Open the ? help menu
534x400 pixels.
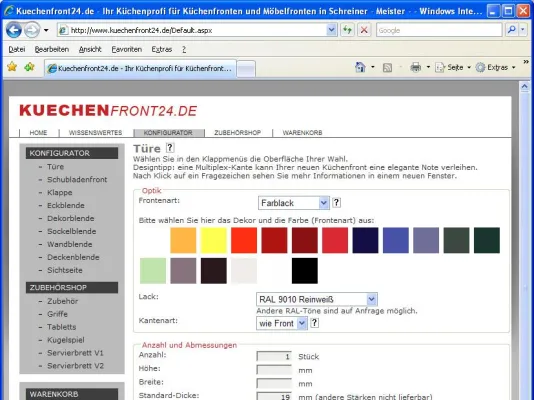(184, 49)
